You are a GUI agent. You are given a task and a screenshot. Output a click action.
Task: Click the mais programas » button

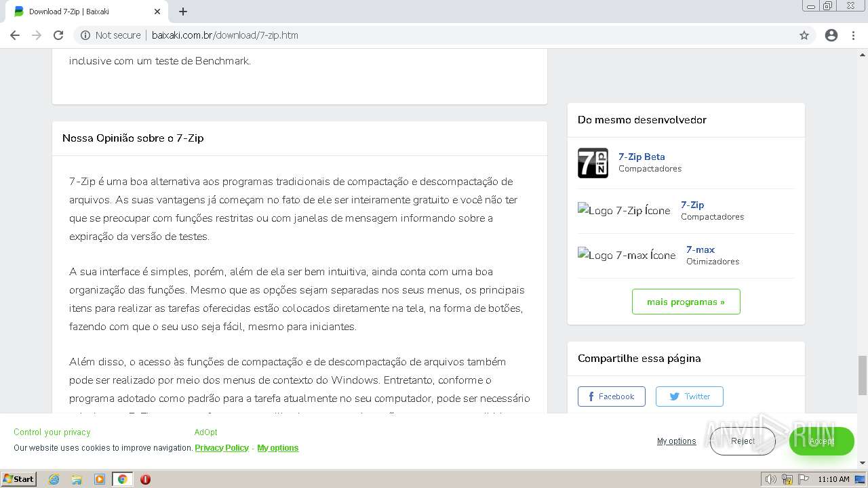686,302
